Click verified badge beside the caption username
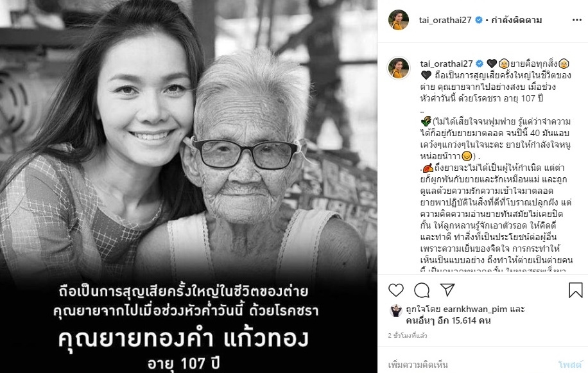This screenshot has width=588, height=373. 480,64
